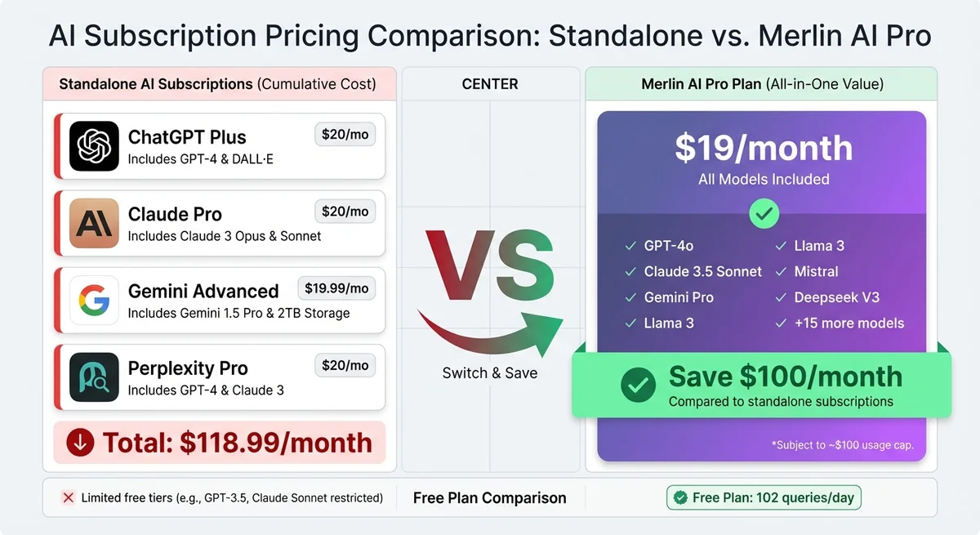Click the green circle checkmark under All Models

tap(764, 213)
